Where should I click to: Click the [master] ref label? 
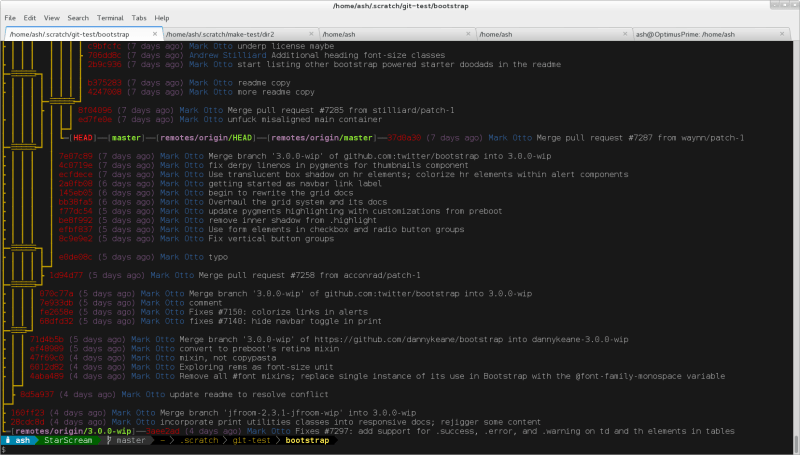click(126, 138)
